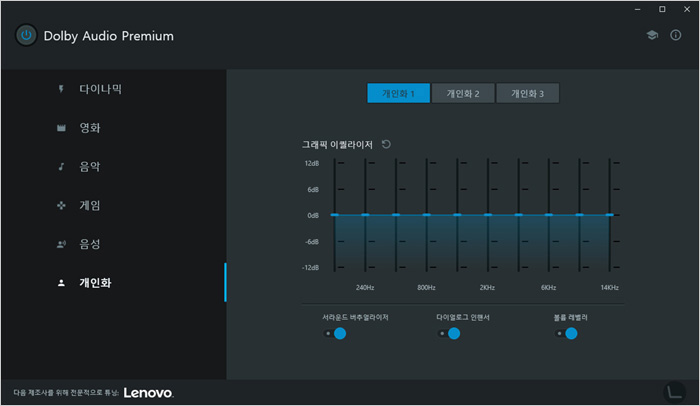Click the -12dB scale label
This screenshot has height=406, width=700.
click(310, 268)
